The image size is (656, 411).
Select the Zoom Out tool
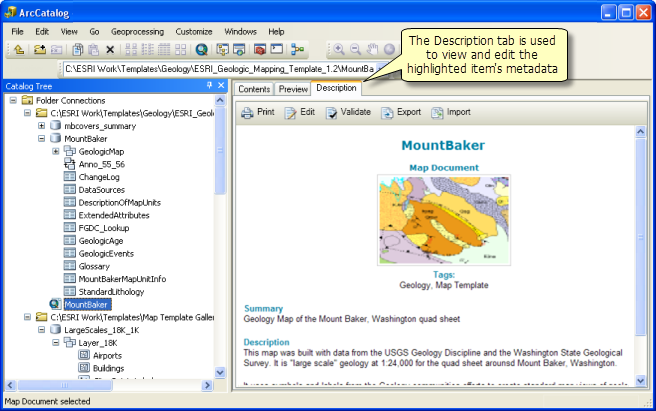(356, 50)
